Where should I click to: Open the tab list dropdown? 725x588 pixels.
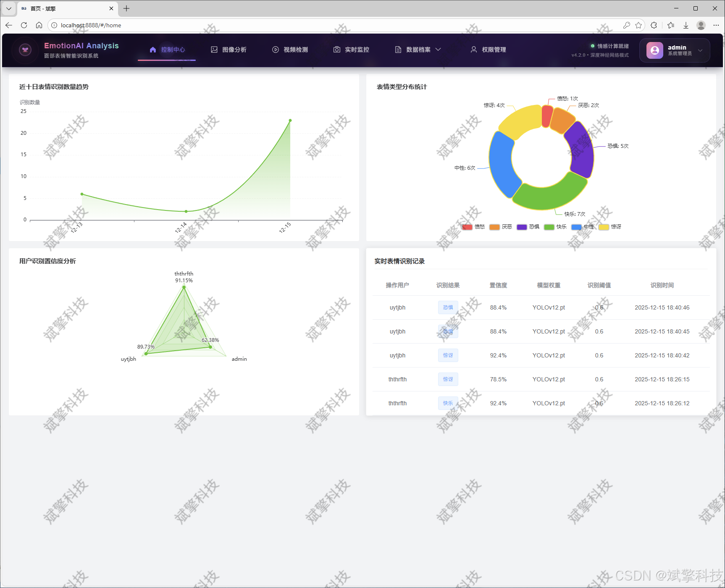pos(8,8)
